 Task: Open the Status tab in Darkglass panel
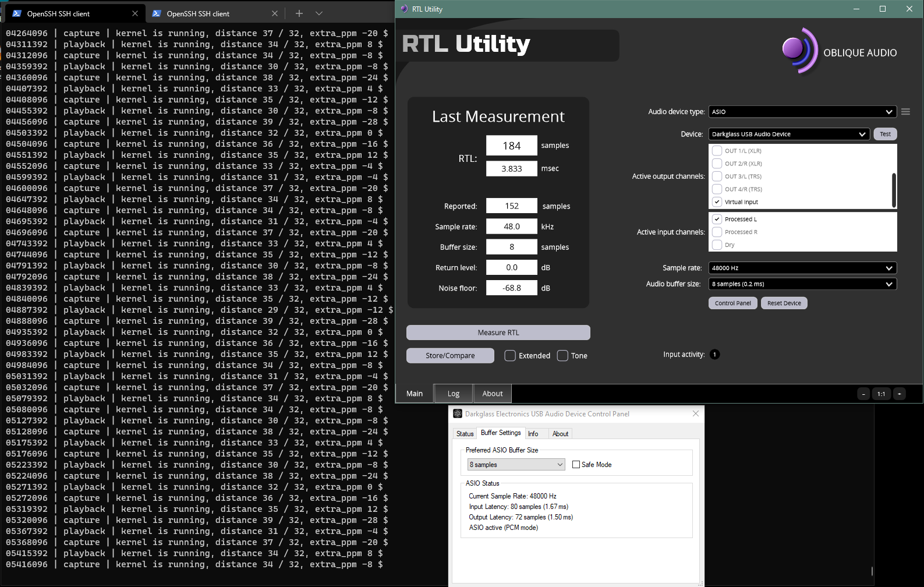tap(465, 434)
